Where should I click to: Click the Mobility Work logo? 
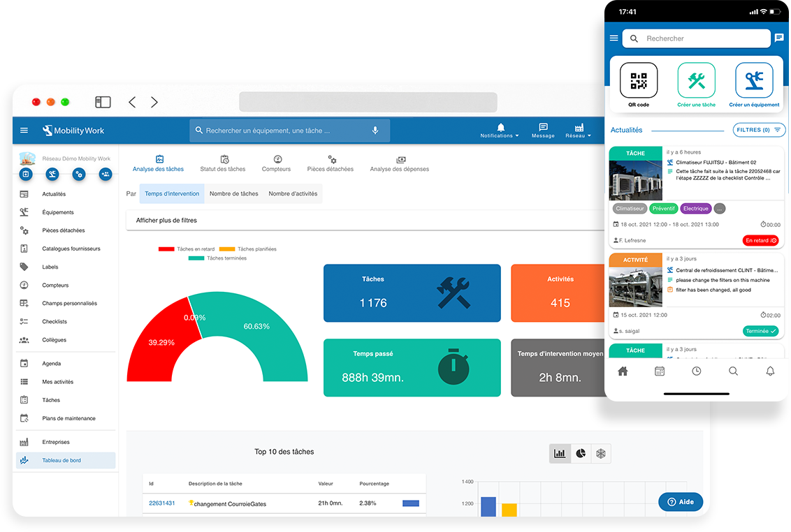pyautogui.click(x=73, y=131)
